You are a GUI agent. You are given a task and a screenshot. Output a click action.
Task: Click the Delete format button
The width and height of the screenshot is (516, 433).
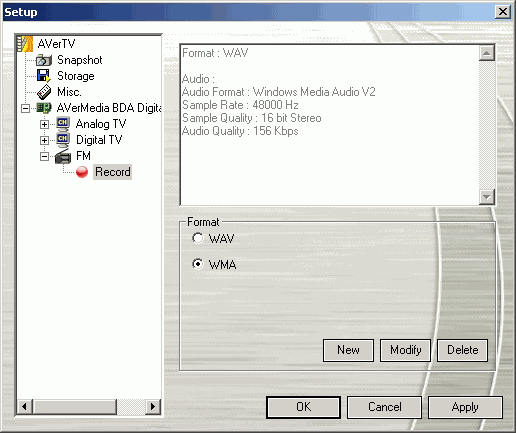coord(462,350)
